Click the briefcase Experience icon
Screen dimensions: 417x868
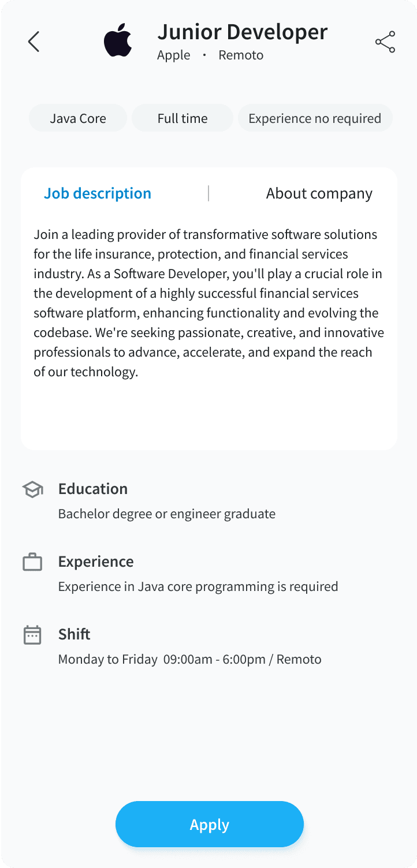tap(32, 561)
